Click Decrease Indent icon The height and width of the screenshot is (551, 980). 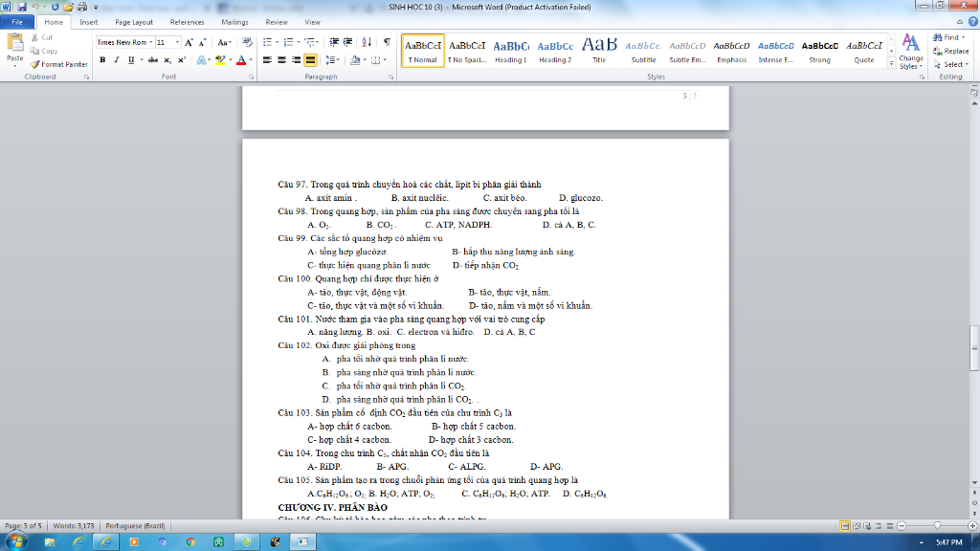334,42
